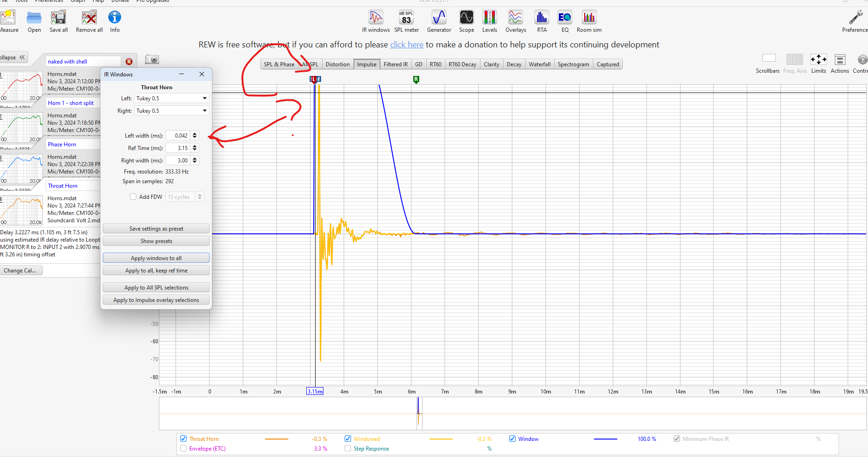Click Save settings as preset button
This screenshot has height=457, width=868.
pos(156,229)
